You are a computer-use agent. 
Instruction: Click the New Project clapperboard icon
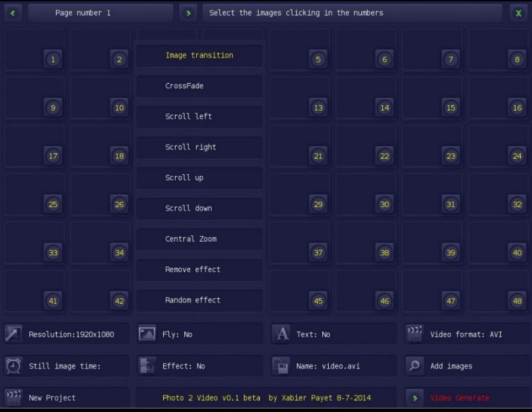(13, 397)
